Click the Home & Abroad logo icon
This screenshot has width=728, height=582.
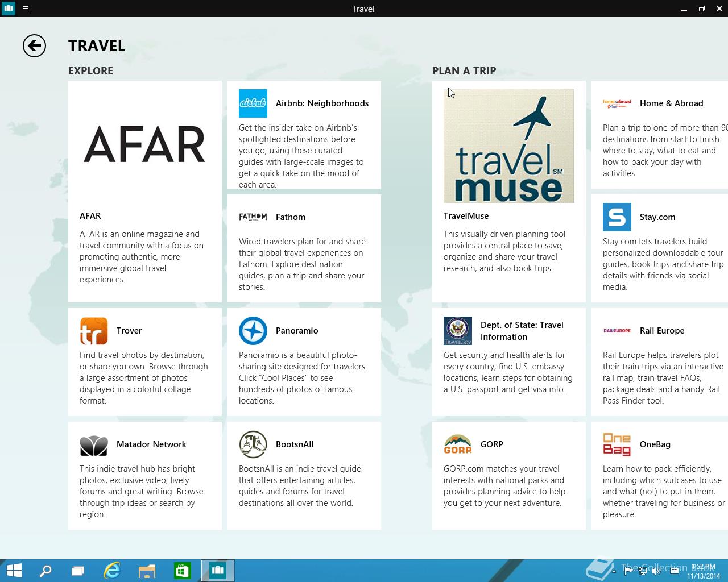coord(617,103)
